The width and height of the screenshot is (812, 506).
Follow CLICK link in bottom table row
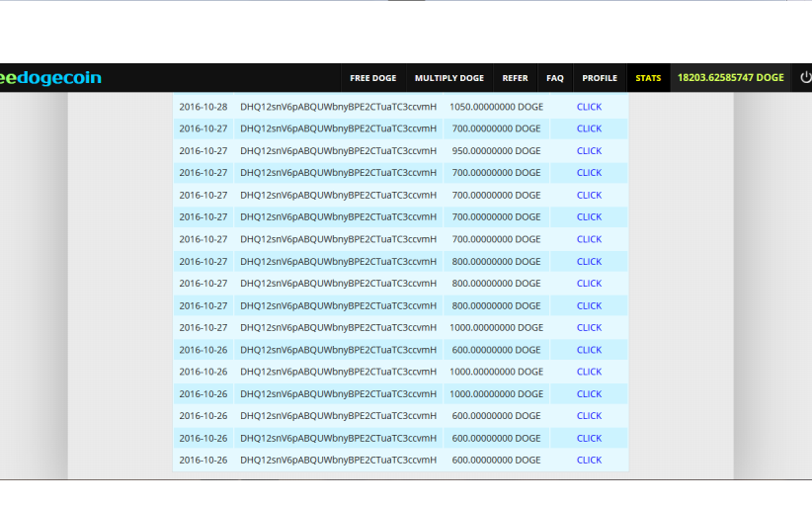pos(589,461)
